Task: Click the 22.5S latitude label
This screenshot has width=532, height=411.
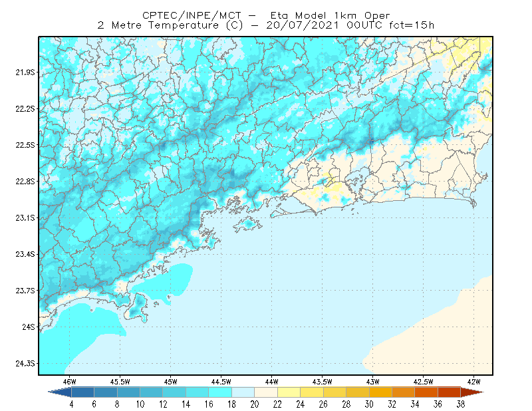Action: click(25, 145)
